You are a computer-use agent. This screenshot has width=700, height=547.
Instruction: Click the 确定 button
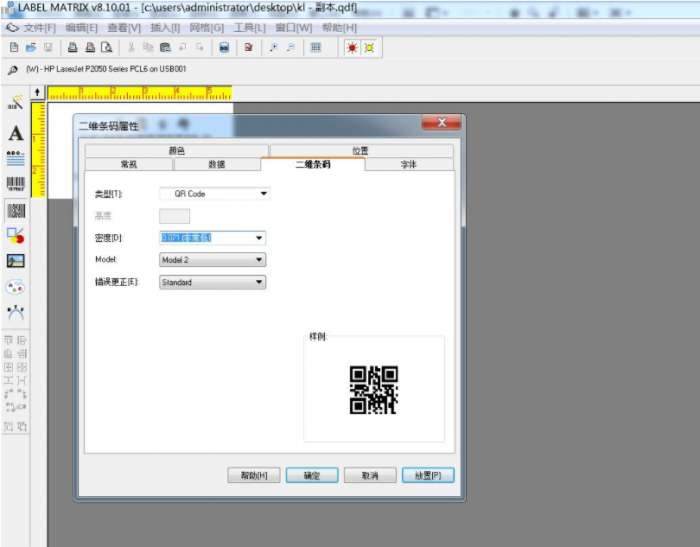(x=312, y=476)
